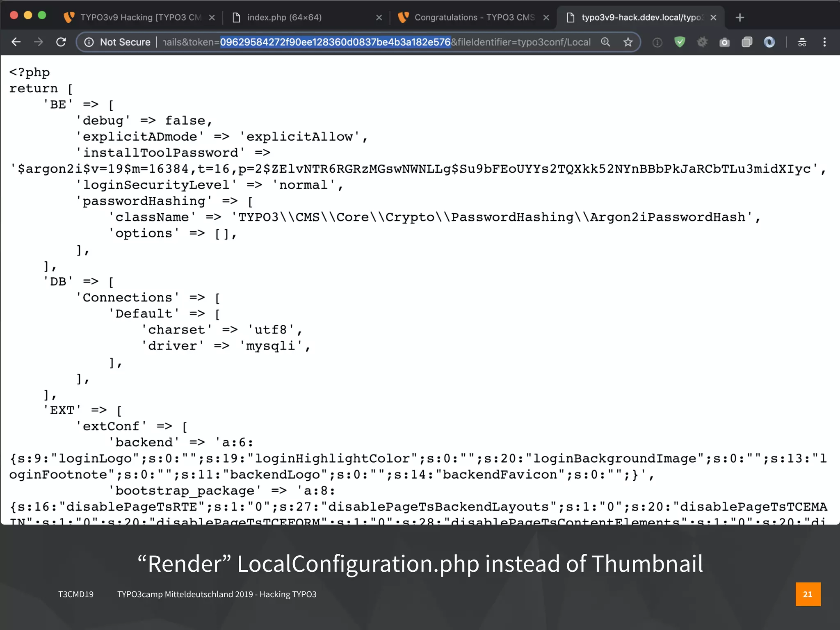Image resolution: width=840 pixels, height=630 pixels.
Task: Switch to the TYPO3v9 Hacking tab
Action: (x=139, y=17)
